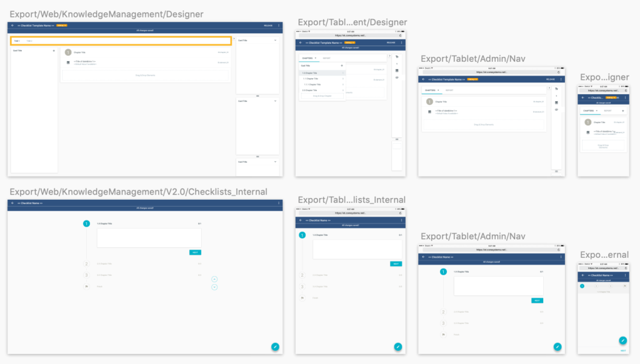
Task: Switch to REPORT tab in Expo...igner phone artboard
Action: click(607, 111)
